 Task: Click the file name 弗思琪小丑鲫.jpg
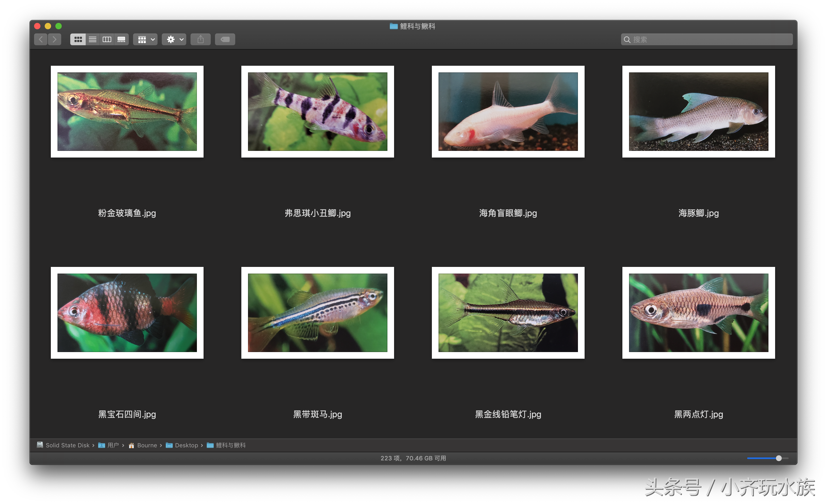tap(318, 213)
